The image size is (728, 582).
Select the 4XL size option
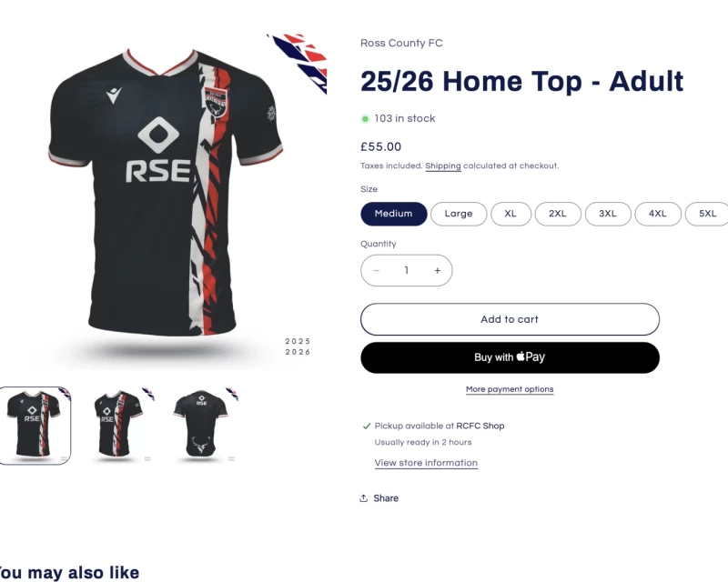(658, 214)
